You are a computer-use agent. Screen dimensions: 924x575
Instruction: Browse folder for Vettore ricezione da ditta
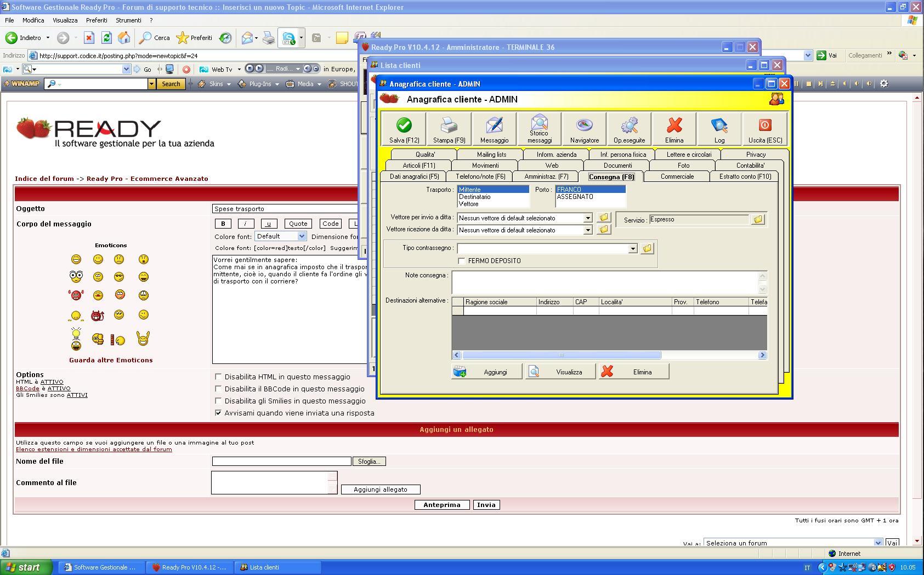point(604,230)
